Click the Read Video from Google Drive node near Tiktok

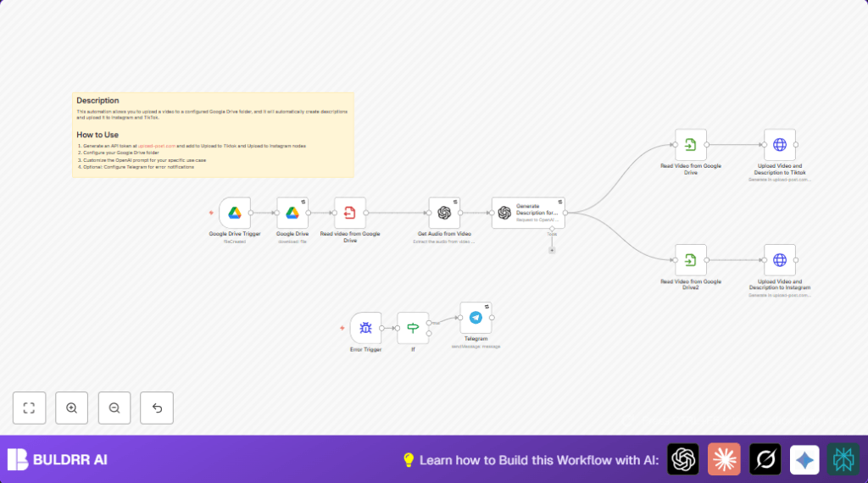(690, 145)
